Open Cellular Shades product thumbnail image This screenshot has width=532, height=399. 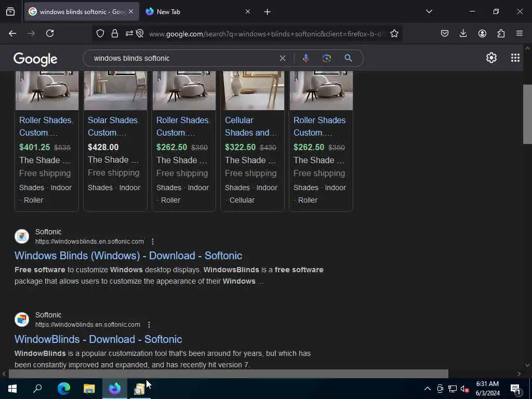click(252, 90)
